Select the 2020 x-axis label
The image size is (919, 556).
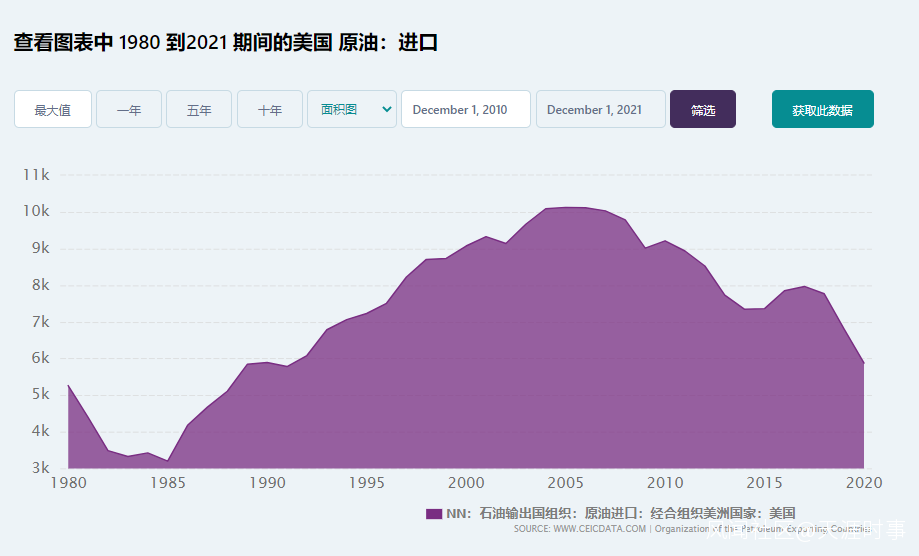click(864, 483)
